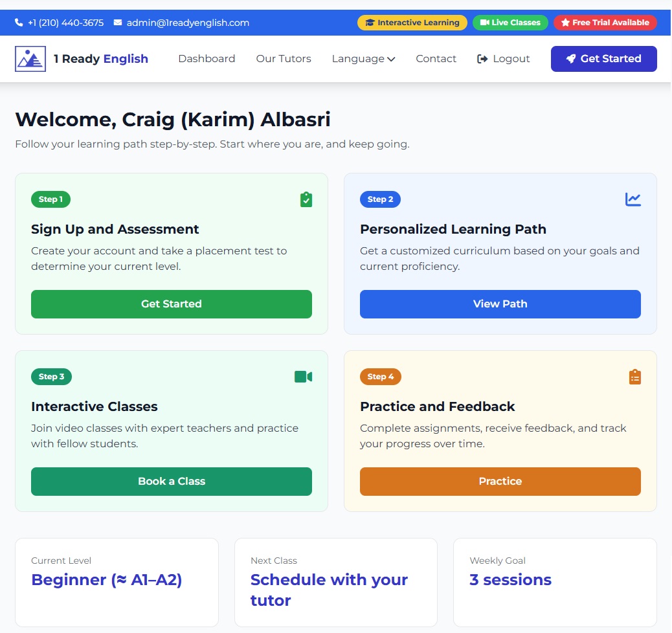Screen dimensions: 672x633
Task: Click the Follow your learning path subtitle
Action: 212,144
